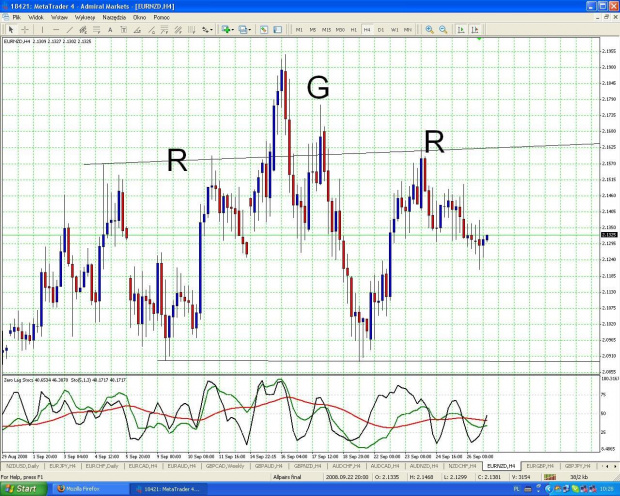
Task: Click the Windows Start button
Action: (x=21, y=488)
